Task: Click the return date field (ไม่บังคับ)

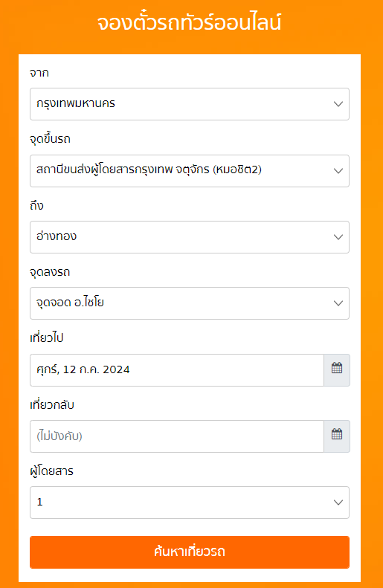Action: (x=177, y=436)
